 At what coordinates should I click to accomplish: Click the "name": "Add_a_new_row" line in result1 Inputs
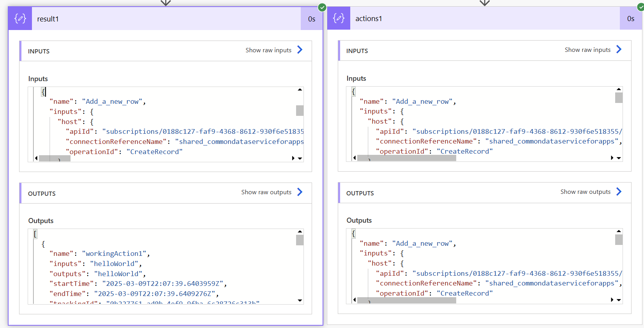[97, 101]
